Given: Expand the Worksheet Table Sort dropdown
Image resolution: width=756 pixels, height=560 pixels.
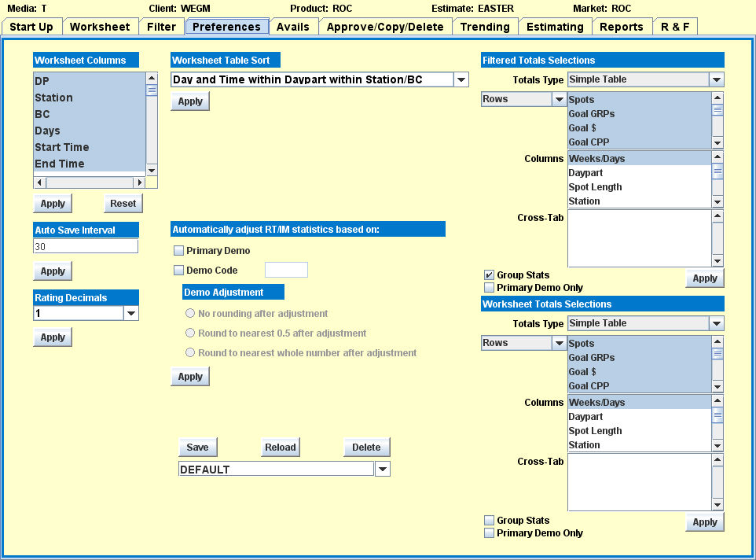Looking at the screenshot, I should (x=461, y=79).
